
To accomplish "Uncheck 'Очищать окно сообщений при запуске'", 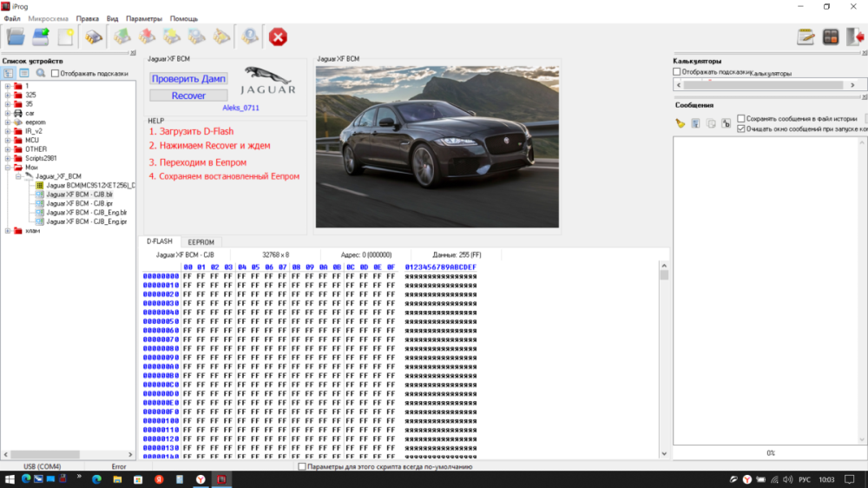I will 740,129.
